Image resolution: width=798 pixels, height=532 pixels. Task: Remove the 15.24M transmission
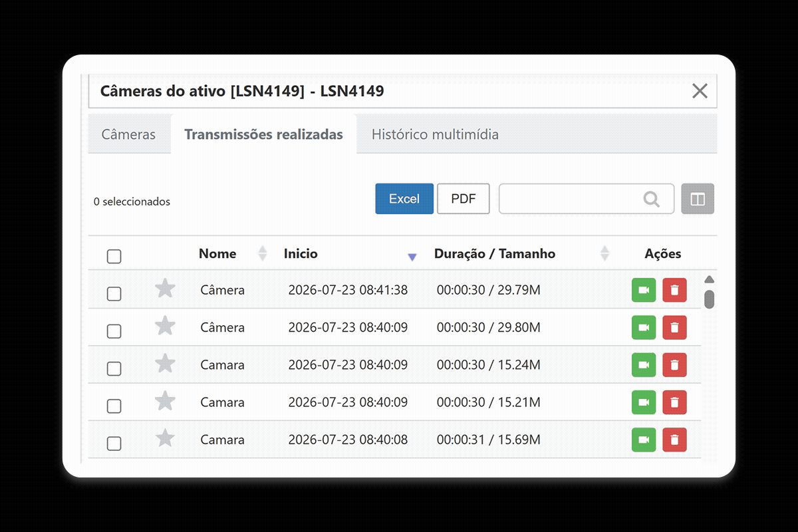[x=674, y=364]
